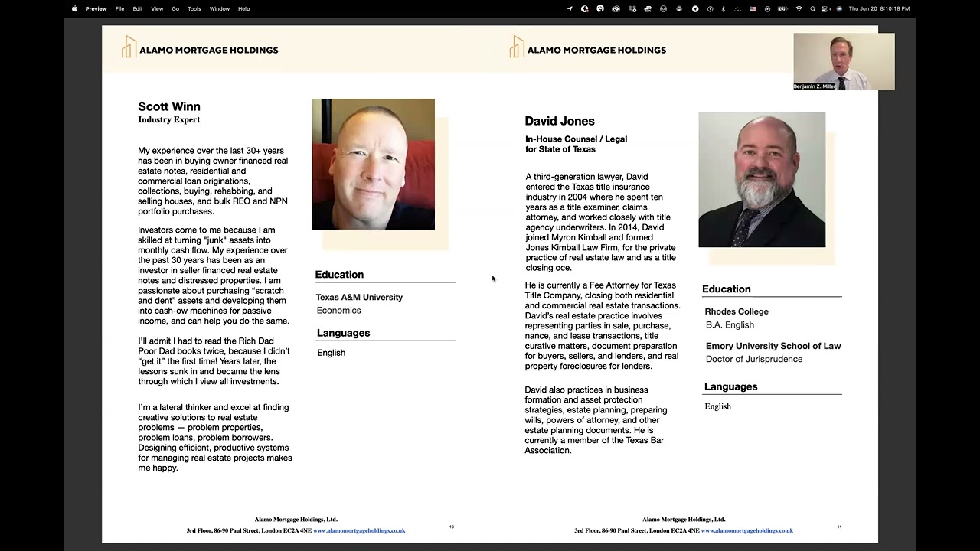Click 'Rhodes College' text
The image size is (980, 551).
737,311
